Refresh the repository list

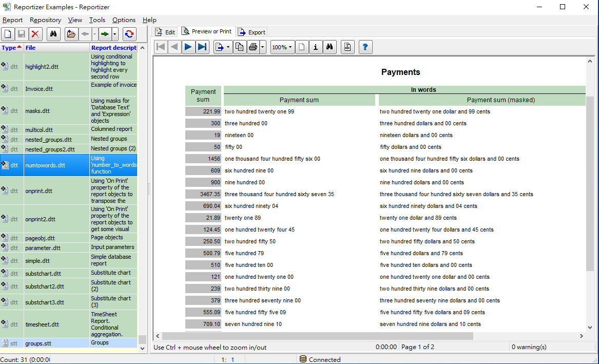[129, 34]
